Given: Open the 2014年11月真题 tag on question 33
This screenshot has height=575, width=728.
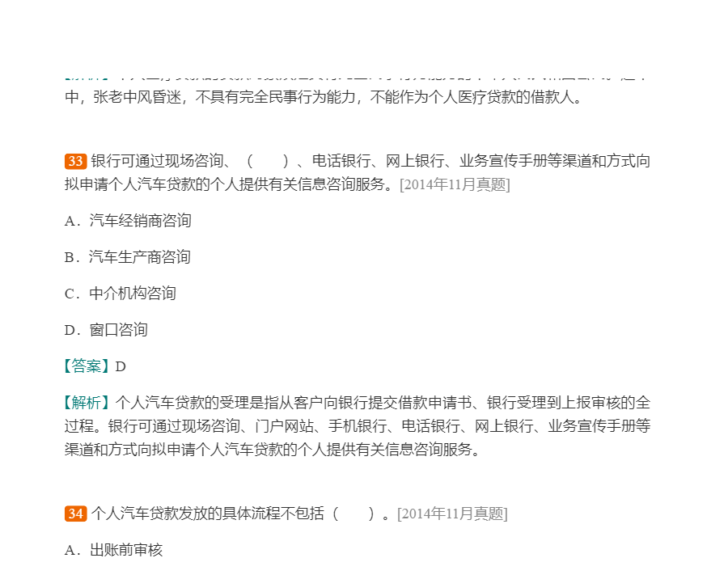Looking at the screenshot, I should pos(455,184).
